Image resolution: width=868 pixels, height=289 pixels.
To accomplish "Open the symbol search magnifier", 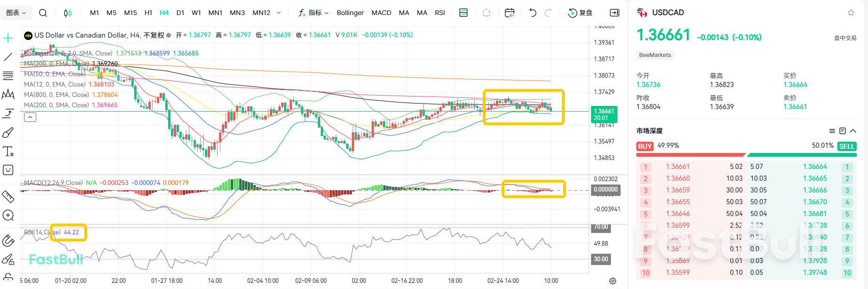I will click(x=43, y=13).
